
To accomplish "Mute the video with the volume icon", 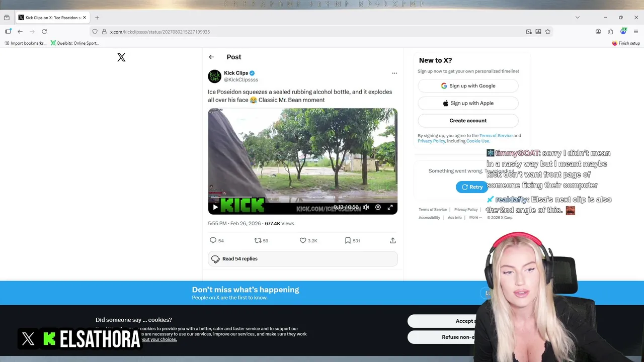I will 366,207.
